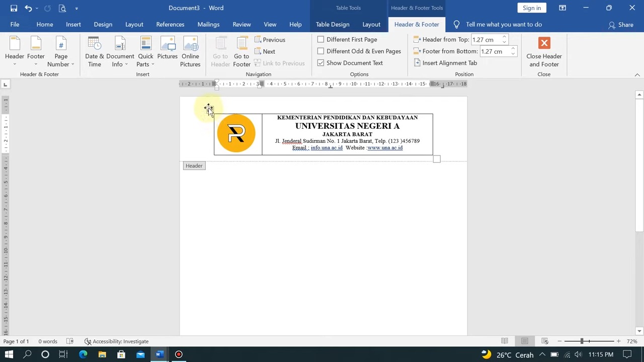Open Quick Parts menu
The height and width of the screenshot is (362, 644).
(145, 52)
